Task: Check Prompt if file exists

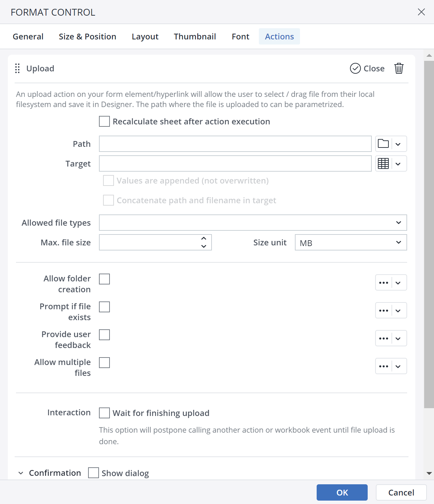Action: (104, 307)
